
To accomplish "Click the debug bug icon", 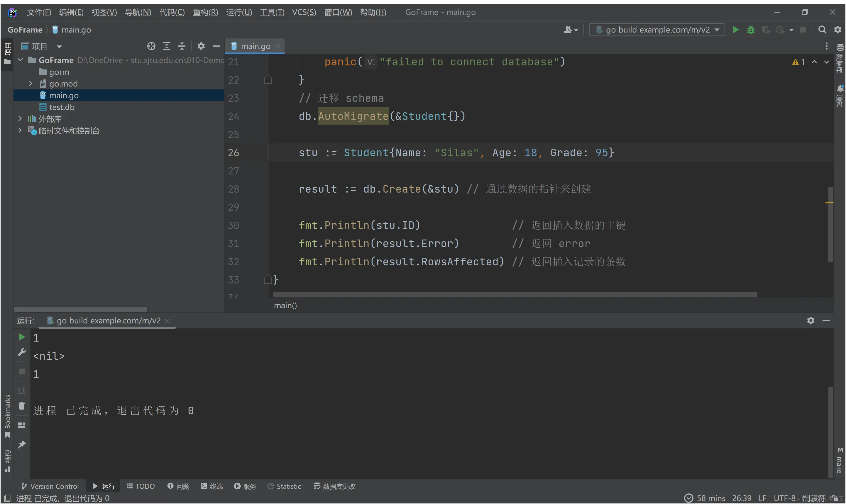I will coord(751,30).
